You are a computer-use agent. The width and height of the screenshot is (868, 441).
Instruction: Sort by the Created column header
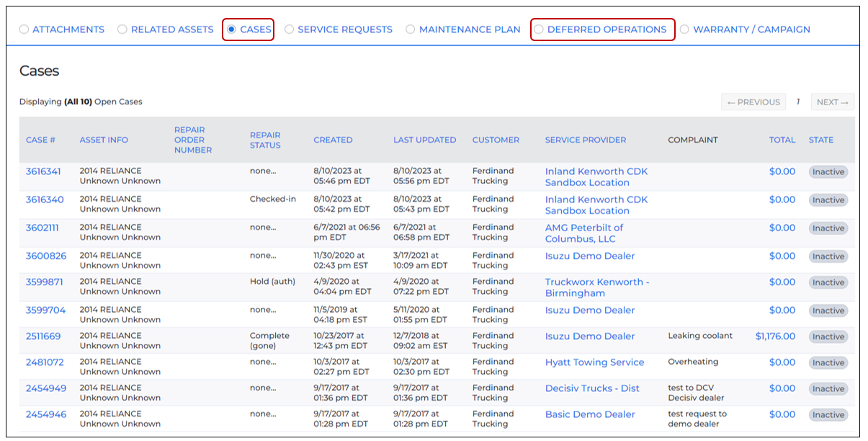[333, 140]
